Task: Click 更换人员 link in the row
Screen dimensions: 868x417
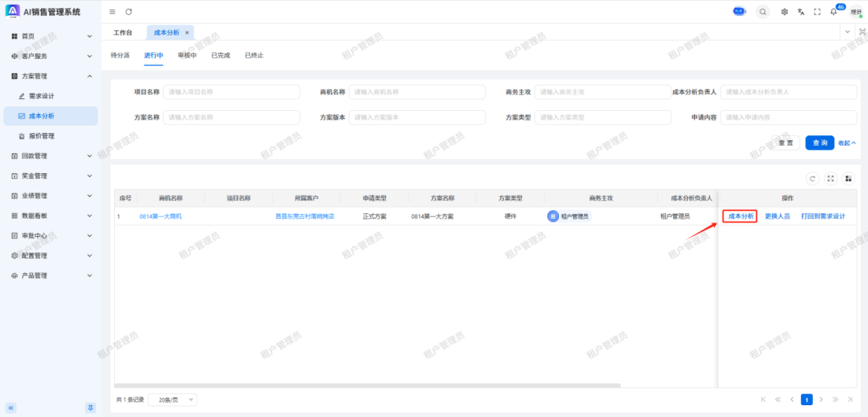Action: click(778, 216)
